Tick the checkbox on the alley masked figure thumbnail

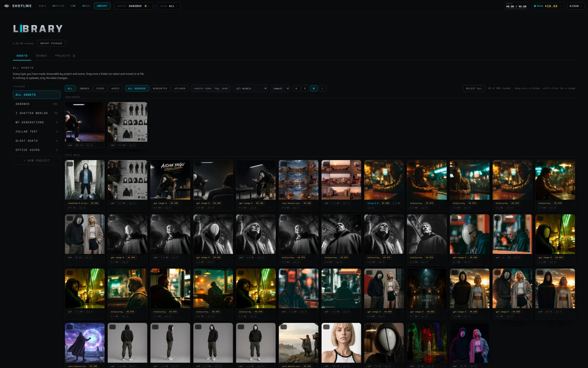tap(70, 164)
